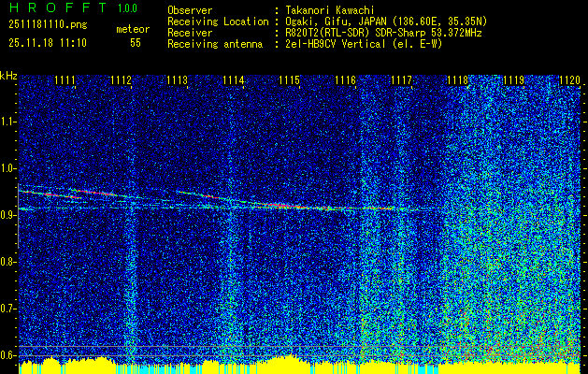
Task: Click the 1111 time marker
Action: tap(65, 79)
